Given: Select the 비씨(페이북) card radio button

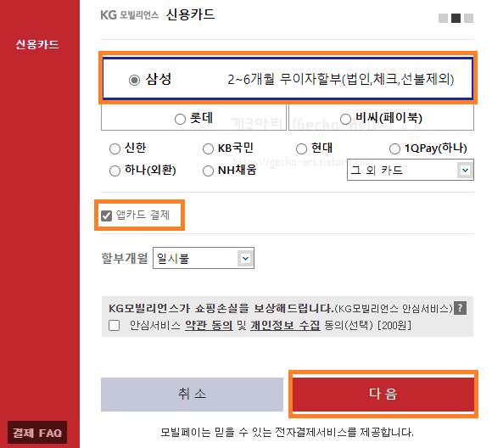Looking at the screenshot, I should pos(345,119).
